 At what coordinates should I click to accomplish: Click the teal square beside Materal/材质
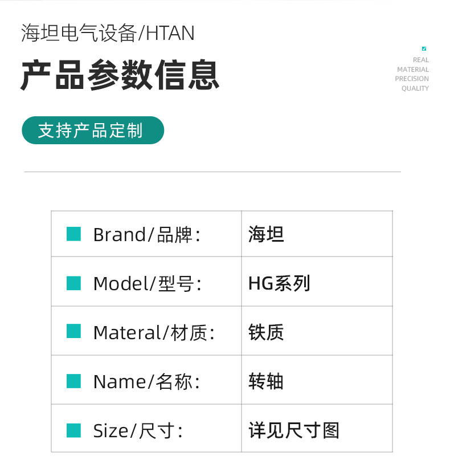click(x=73, y=331)
